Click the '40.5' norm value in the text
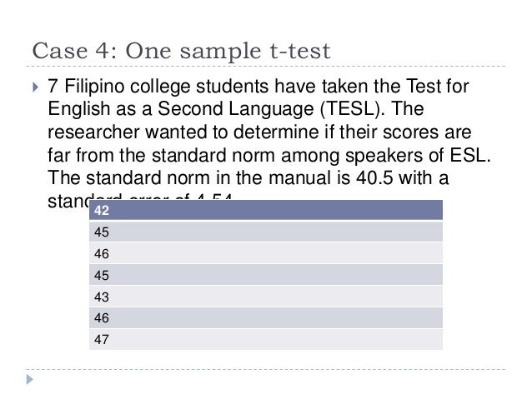The width and height of the screenshot is (532, 399). pyautogui.click(x=374, y=178)
